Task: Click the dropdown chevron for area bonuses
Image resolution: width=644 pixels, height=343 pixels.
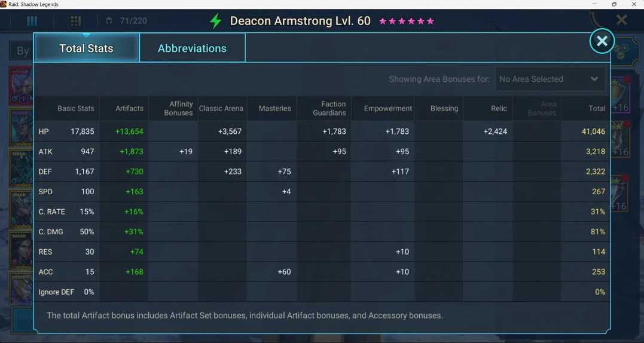Action: pos(594,79)
